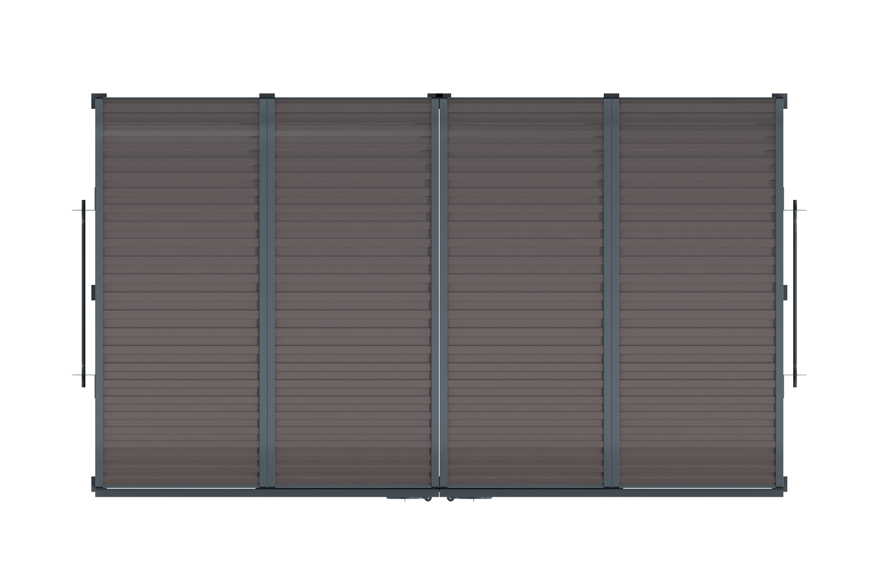Click the top cap of the left inner post
This screenshot has height=588, width=882.
click(267, 96)
